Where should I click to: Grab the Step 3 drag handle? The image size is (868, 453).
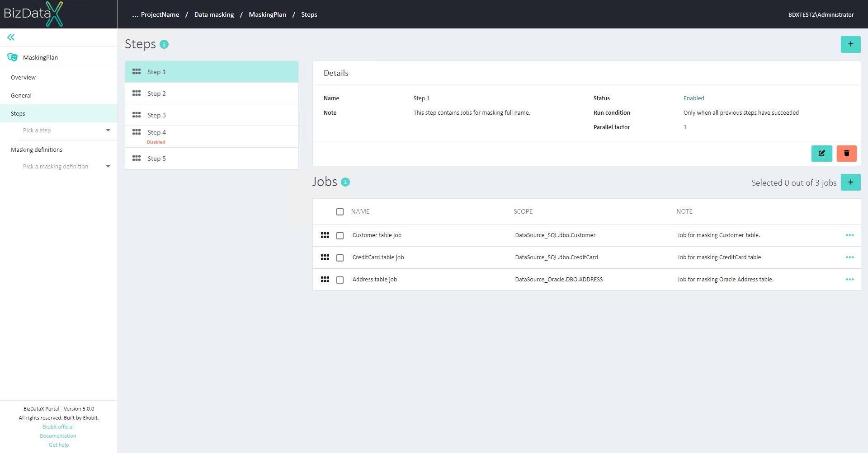[137, 115]
